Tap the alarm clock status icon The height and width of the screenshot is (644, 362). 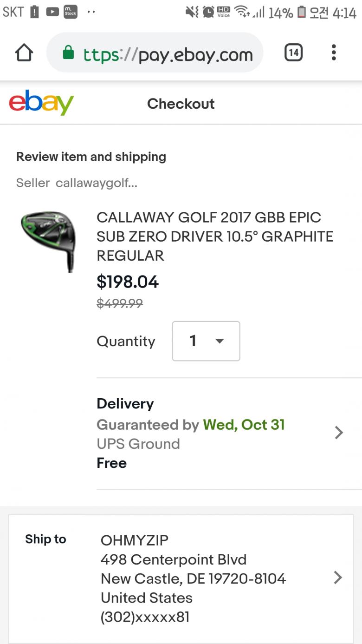[208, 12]
